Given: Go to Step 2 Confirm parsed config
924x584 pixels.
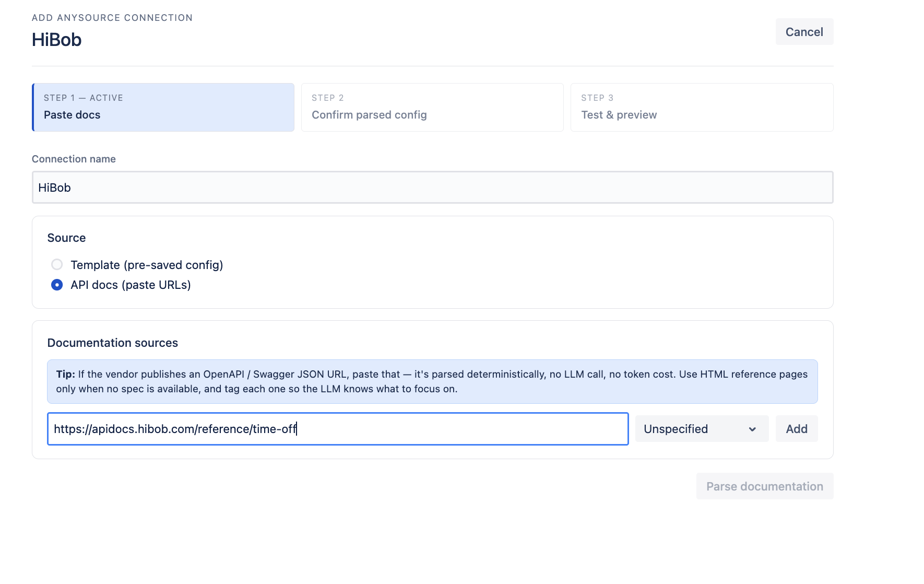Looking at the screenshot, I should click(432, 107).
